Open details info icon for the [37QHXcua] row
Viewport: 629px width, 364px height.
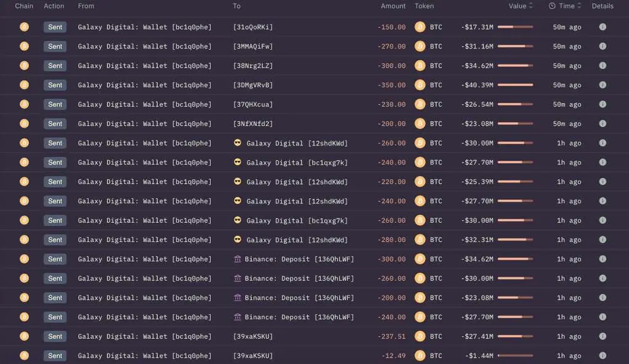(x=603, y=104)
